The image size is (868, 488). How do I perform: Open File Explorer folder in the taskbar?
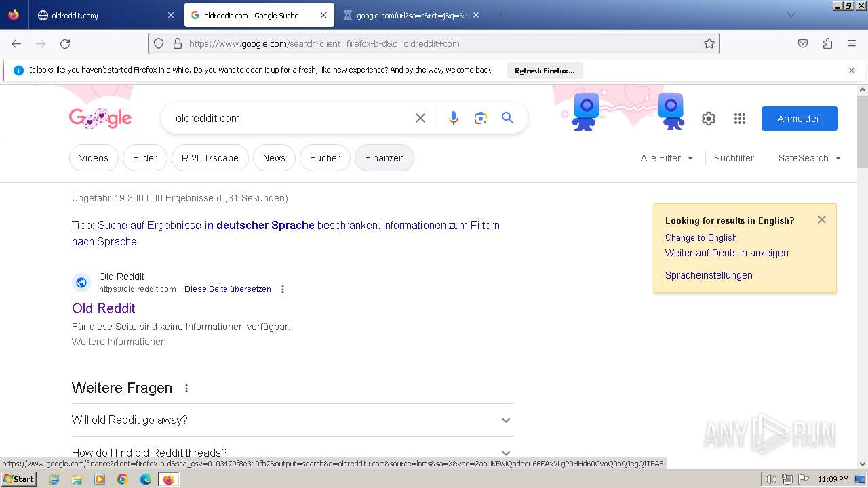coord(77,479)
